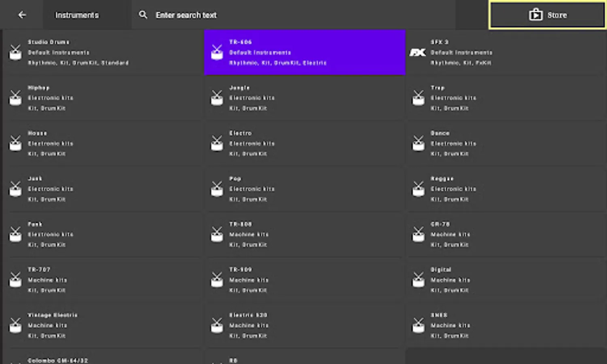Pick the Vintage Electric machine kit
This screenshot has width=607, height=364.
click(x=103, y=326)
